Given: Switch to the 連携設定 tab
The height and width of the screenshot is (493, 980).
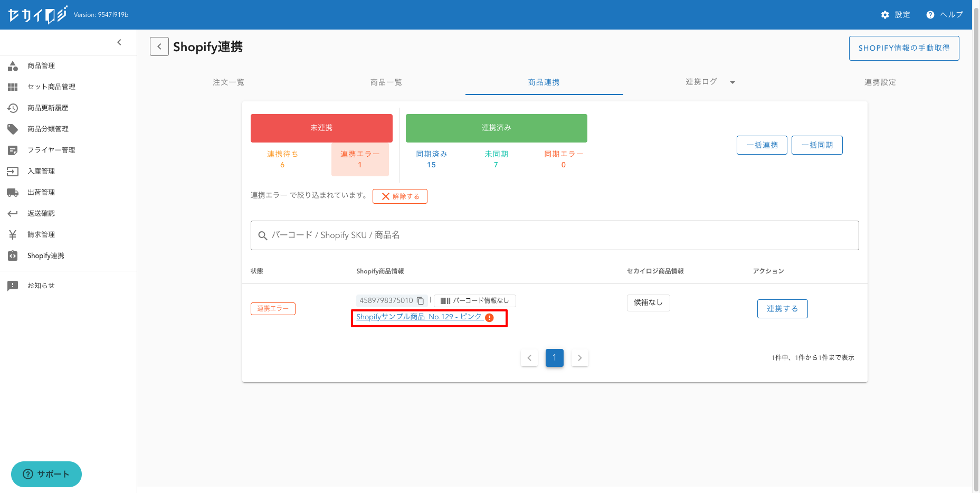Looking at the screenshot, I should pyautogui.click(x=880, y=82).
